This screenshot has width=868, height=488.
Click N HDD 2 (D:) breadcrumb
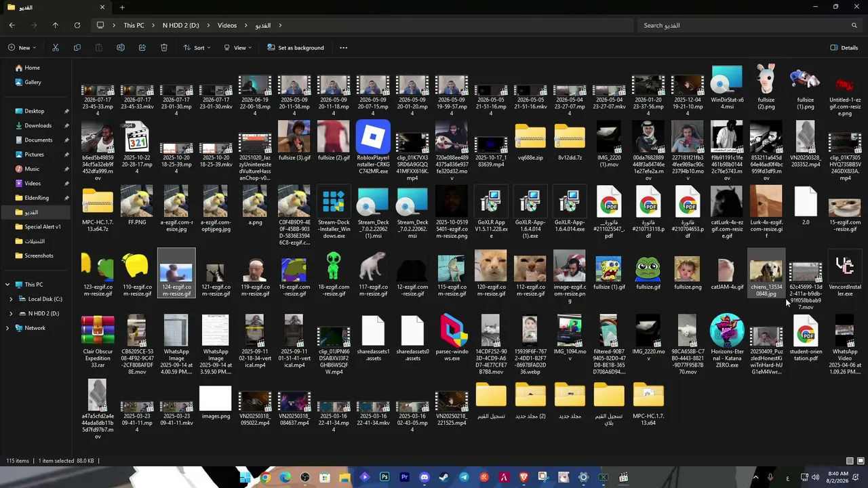click(180, 25)
